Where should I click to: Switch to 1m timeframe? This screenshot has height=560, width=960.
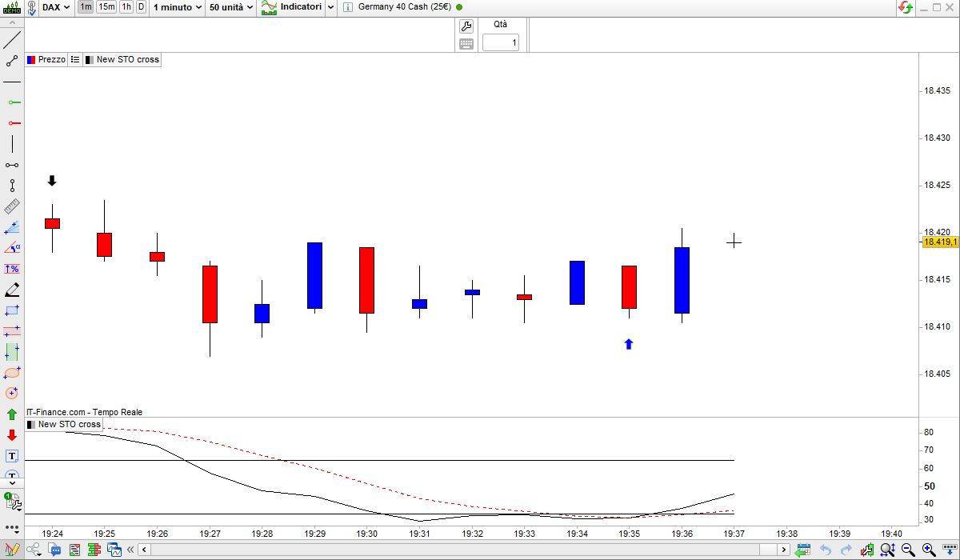pyautogui.click(x=86, y=7)
